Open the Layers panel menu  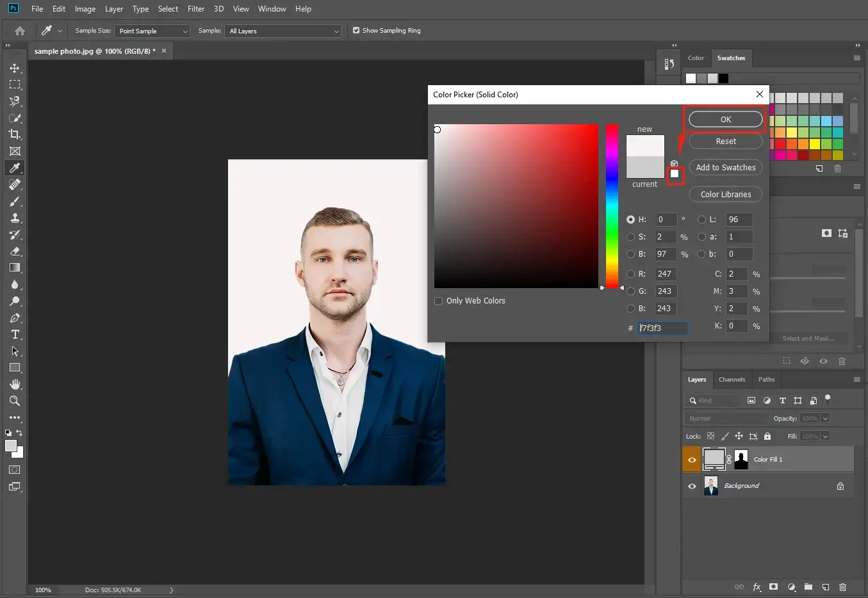857,380
